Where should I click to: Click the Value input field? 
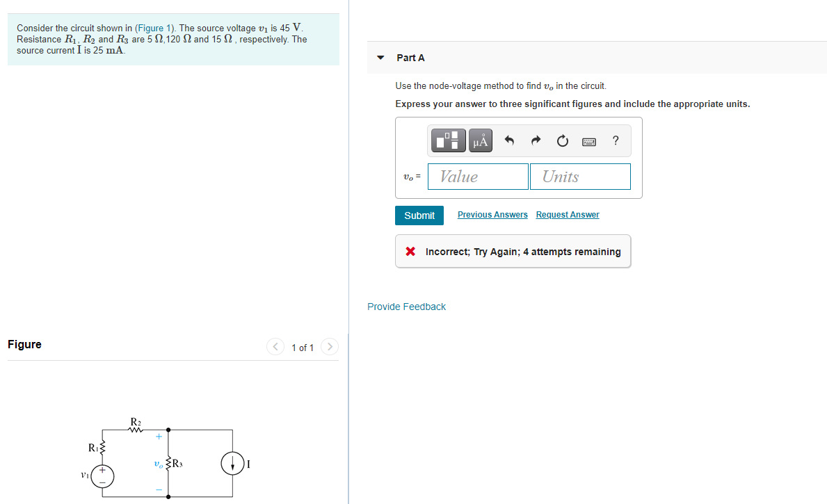tap(478, 176)
